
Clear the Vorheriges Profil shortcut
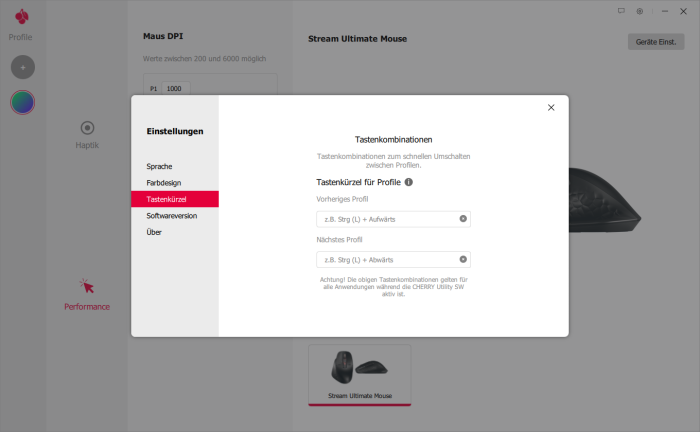click(463, 219)
